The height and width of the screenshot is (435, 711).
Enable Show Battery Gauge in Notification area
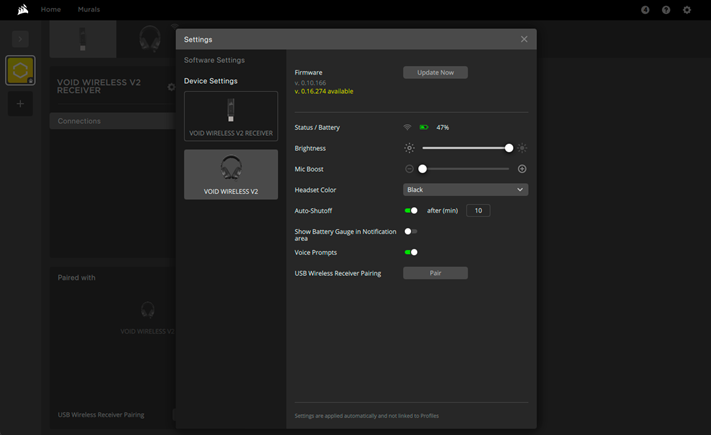(x=410, y=232)
